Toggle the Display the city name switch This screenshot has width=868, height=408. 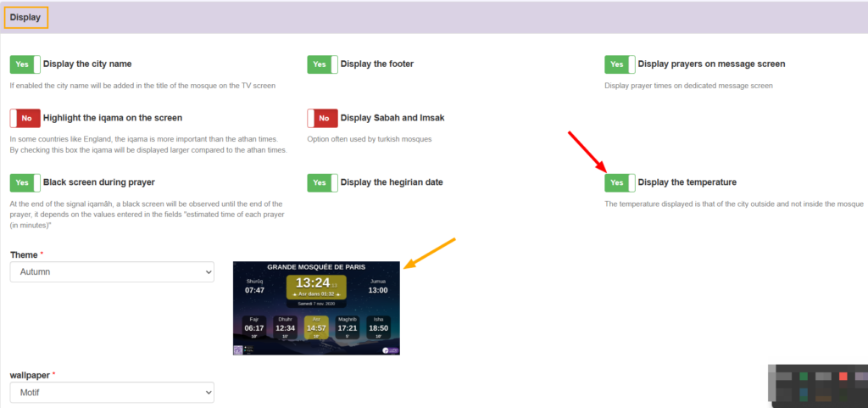[x=25, y=64]
